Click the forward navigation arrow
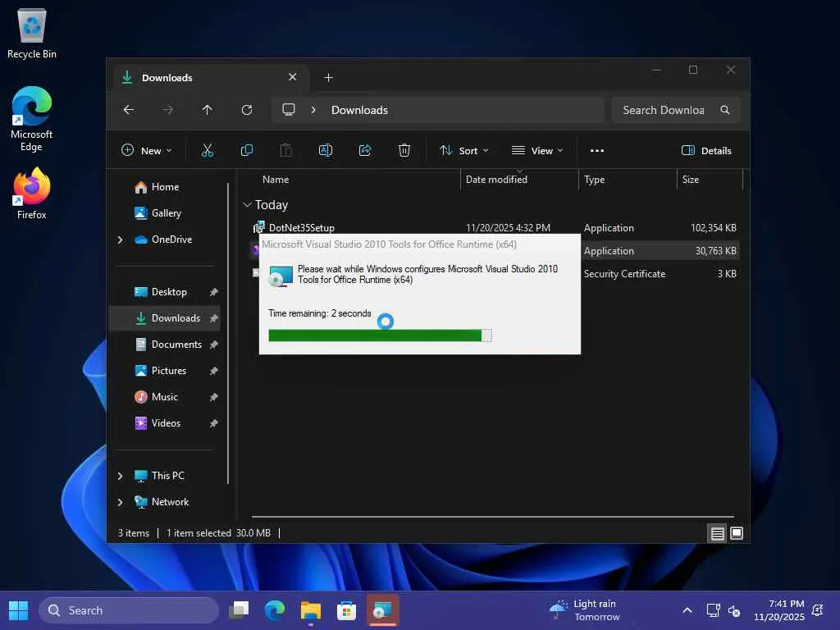This screenshot has height=630, width=840. pos(167,110)
